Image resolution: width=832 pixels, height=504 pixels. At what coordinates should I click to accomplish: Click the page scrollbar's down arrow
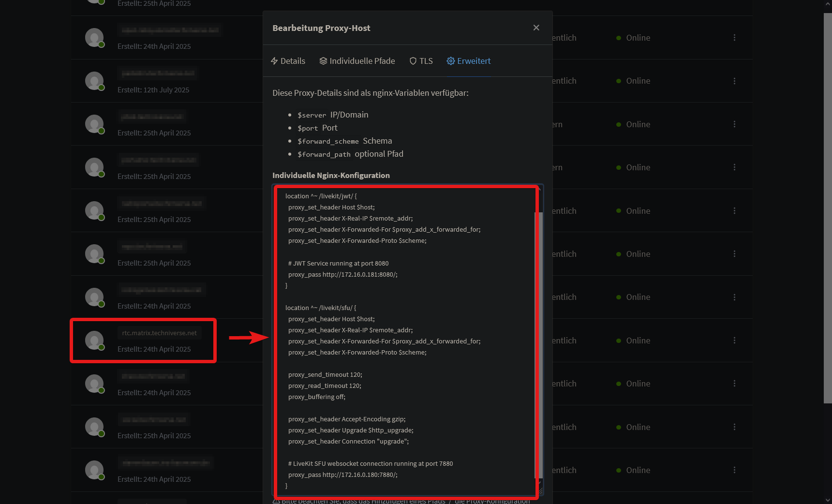coord(828,500)
